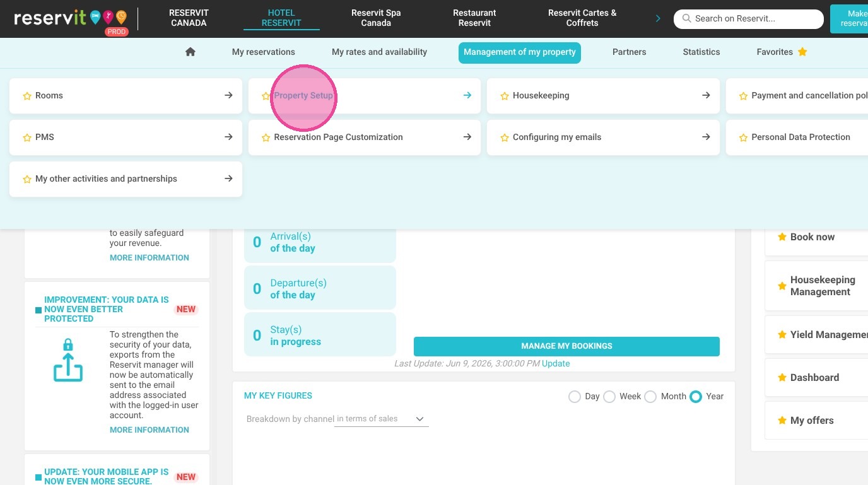Click the search magnifier icon
The width and height of the screenshot is (868, 485).
coord(687,19)
